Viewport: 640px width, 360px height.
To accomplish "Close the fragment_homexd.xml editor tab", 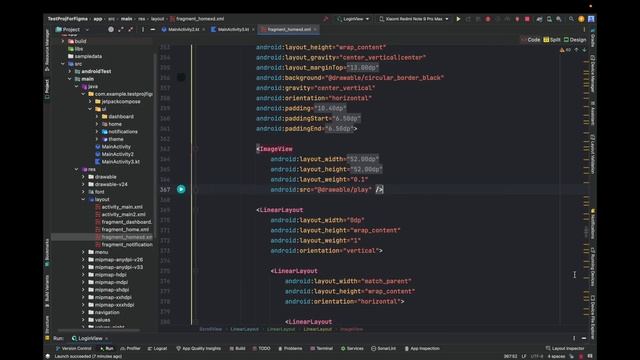I will [x=315, y=29].
